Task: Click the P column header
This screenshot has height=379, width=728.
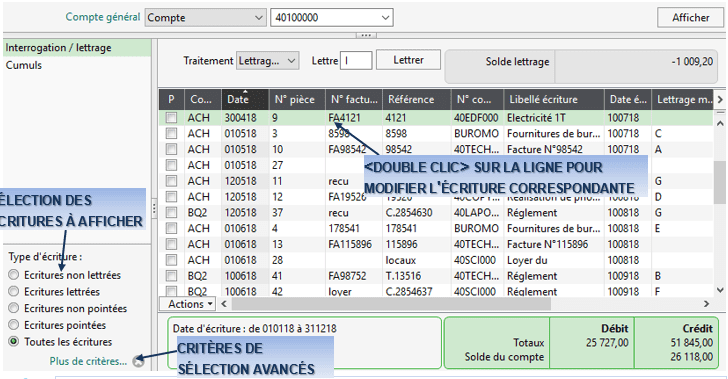Action: (x=171, y=99)
